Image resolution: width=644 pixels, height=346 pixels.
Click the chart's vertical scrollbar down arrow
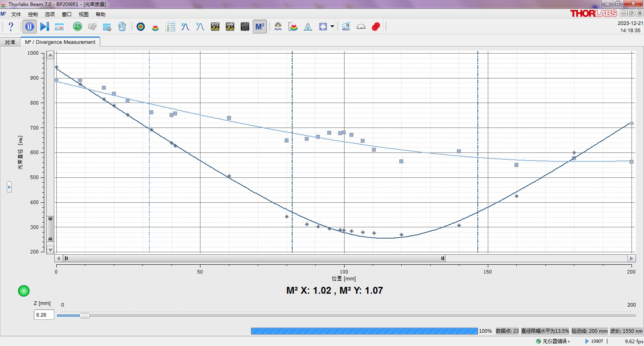point(50,250)
